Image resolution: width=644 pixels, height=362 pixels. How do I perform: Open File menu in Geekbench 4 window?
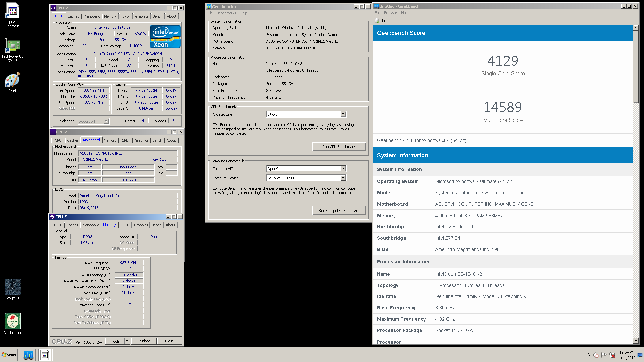pos(210,13)
